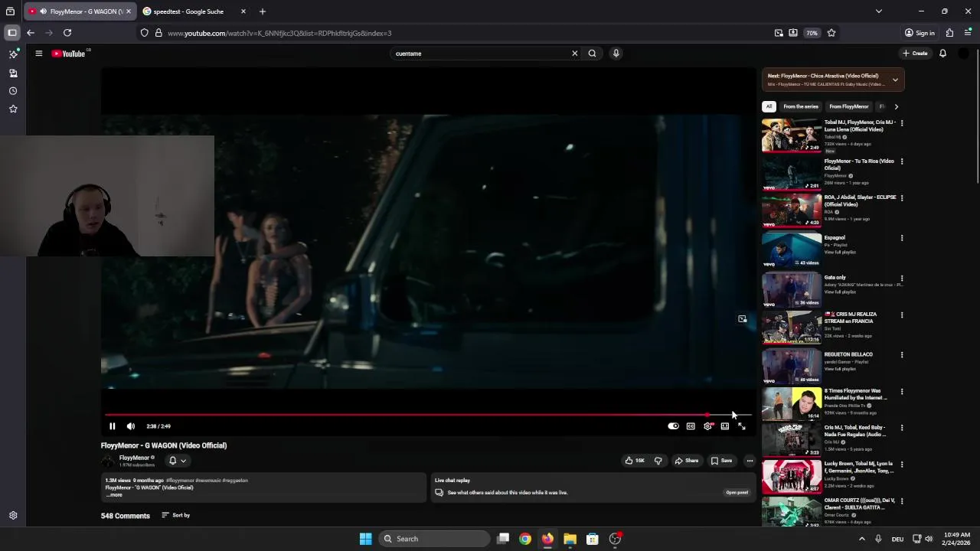The width and height of the screenshot is (980, 551).
Task: Open options for Tu Ta Rica video
Action: coord(901,161)
